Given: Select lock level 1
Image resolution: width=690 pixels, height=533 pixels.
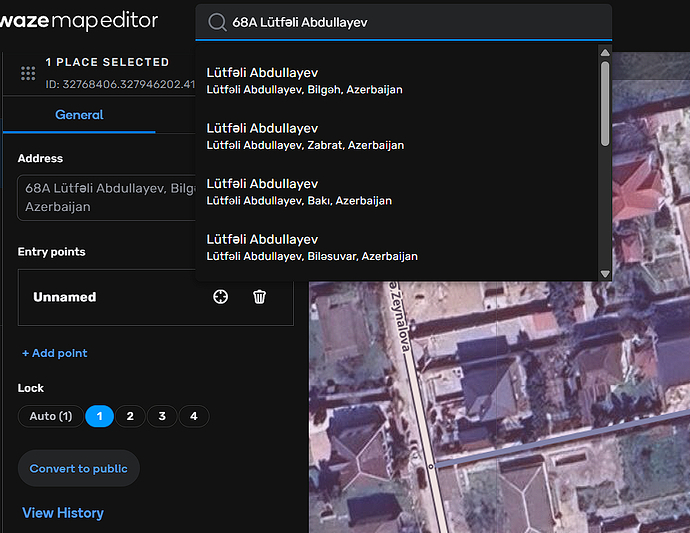Looking at the screenshot, I should (99, 416).
